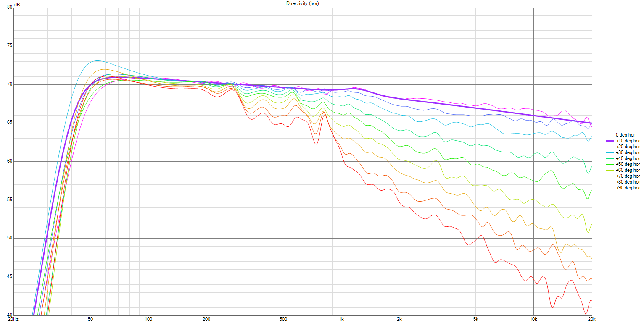Image resolution: width=644 pixels, height=323 pixels.
Task: Click the '2k' frequency axis label
Action: pyautogui.click(x=399, y=320)
